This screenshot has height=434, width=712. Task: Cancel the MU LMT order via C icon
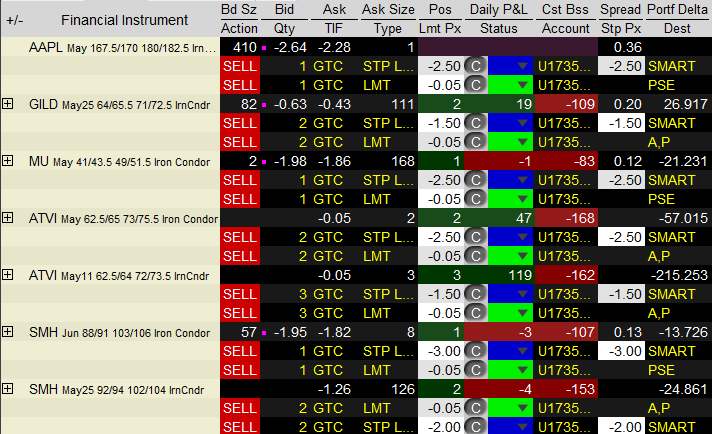476,199
